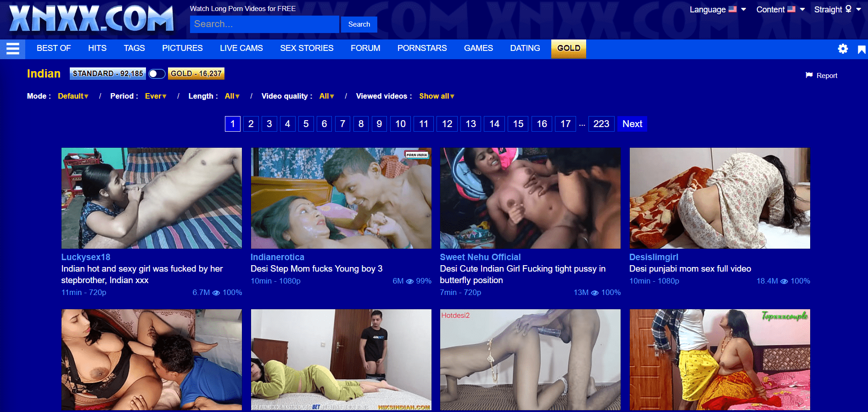Open the Video quality All dropdown

pos(327,96)
